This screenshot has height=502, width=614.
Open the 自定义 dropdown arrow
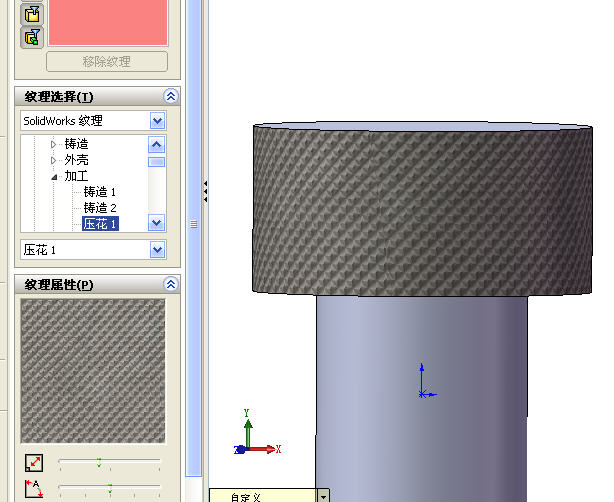pos(323,497)
